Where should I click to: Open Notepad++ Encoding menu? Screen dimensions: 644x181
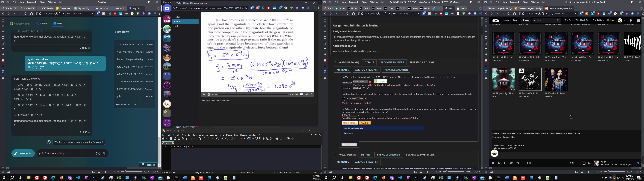pyautogui.click(x=192, y=135)
